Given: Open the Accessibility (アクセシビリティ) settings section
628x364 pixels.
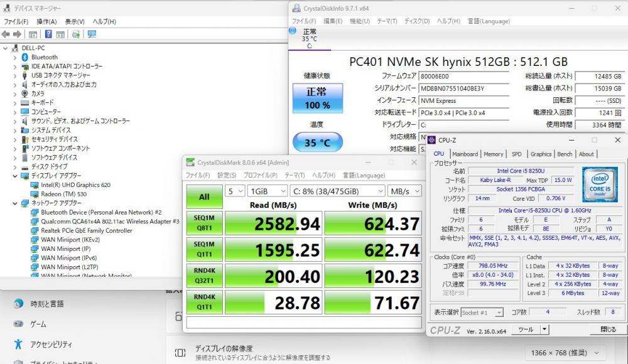Looking at the screenshot, I should 51,345.
